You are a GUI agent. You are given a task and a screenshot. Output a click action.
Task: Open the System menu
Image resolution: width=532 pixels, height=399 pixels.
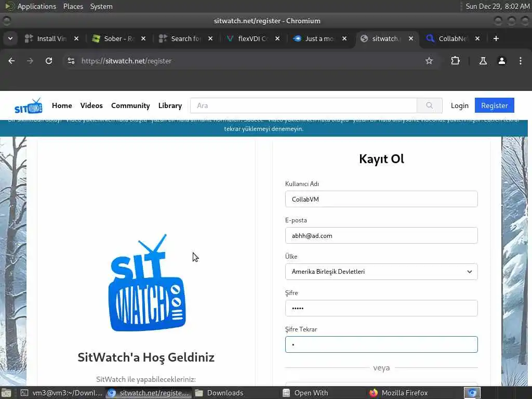(x=101, y=6)
